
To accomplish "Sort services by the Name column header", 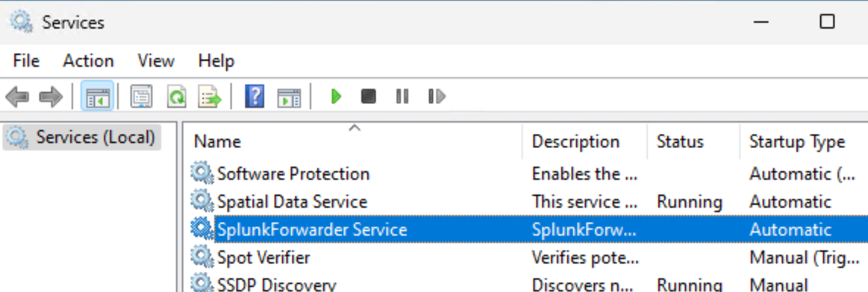I will pyautogui.click(x=218, y=142).
